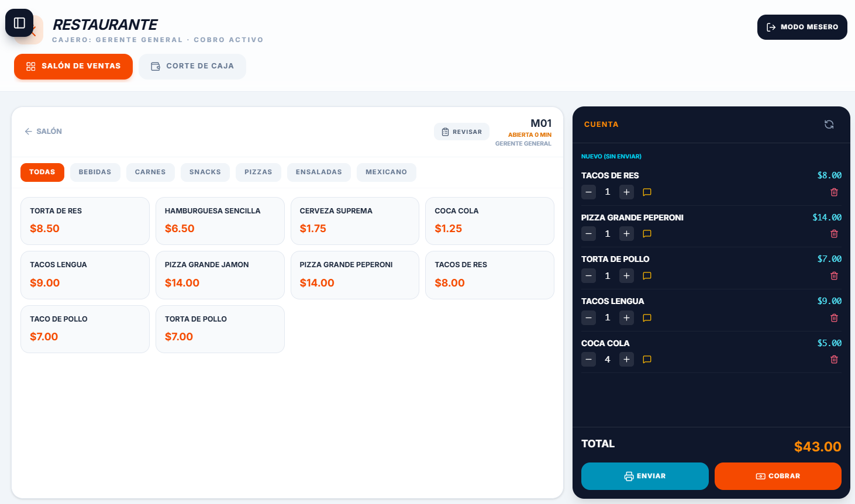
Task: Filter menu by Ensaladas
Action: click(319, 172)
